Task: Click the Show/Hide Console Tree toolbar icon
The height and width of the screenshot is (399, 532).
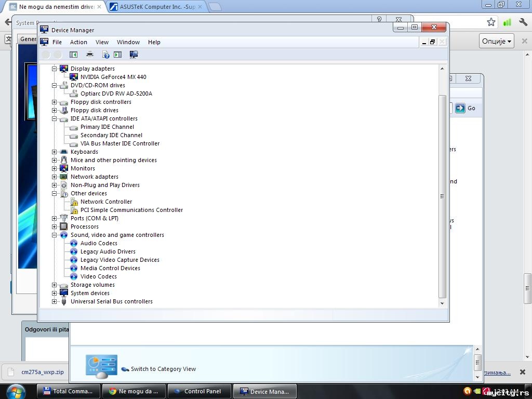Action: point(73,55)
